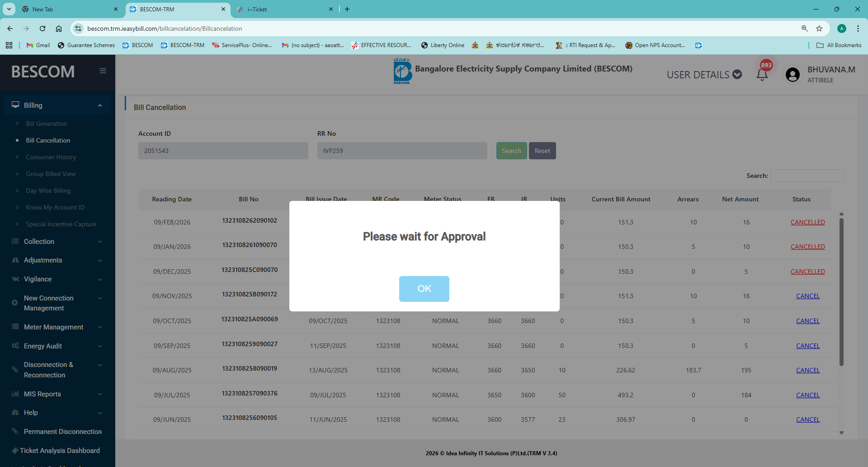Click CANCEL link for 09/JUN/2025 bill
Screen dimensions: 868x467
[x=808, y=419]
